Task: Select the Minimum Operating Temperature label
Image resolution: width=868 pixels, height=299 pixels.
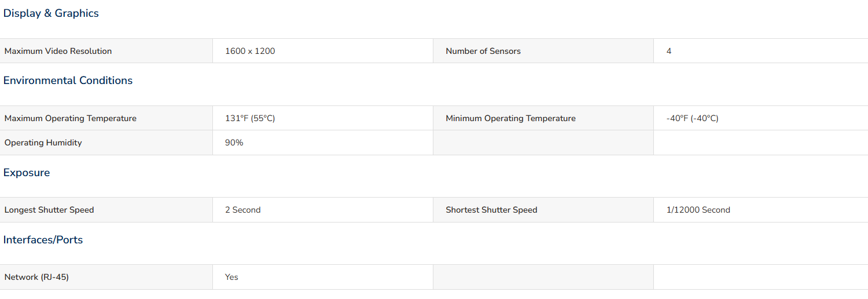Action: [x=510, y=118]
